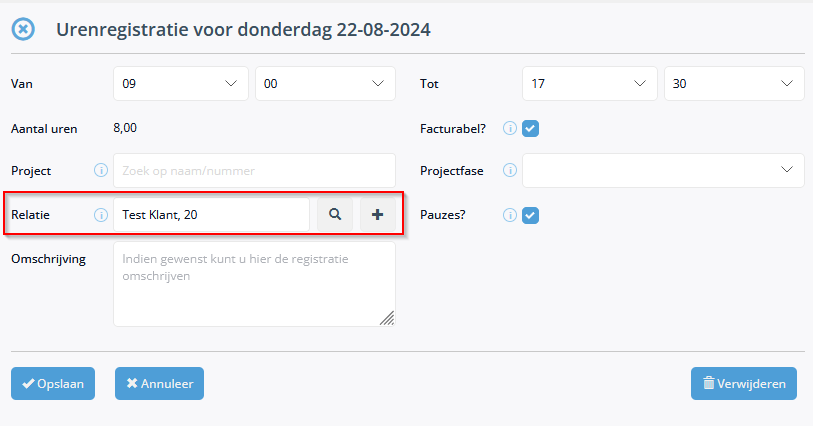Save registration with Opslaan button
This screenshot has height=426, width=813.
53,384
